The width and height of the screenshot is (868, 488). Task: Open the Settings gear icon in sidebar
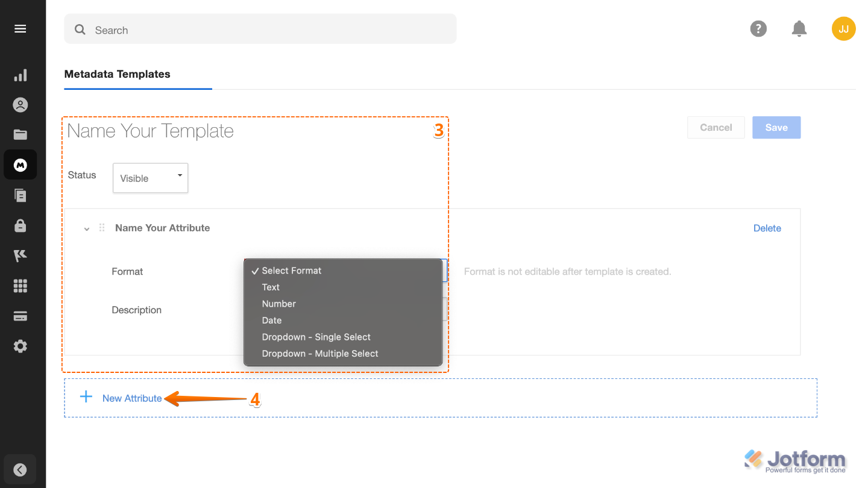(x=20, y=346)
